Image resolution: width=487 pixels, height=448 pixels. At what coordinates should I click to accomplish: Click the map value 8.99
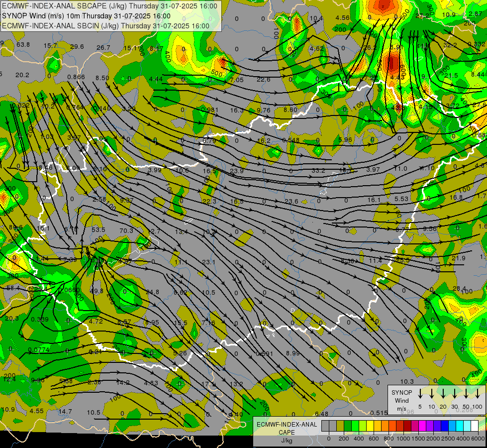tap(293, 353)
